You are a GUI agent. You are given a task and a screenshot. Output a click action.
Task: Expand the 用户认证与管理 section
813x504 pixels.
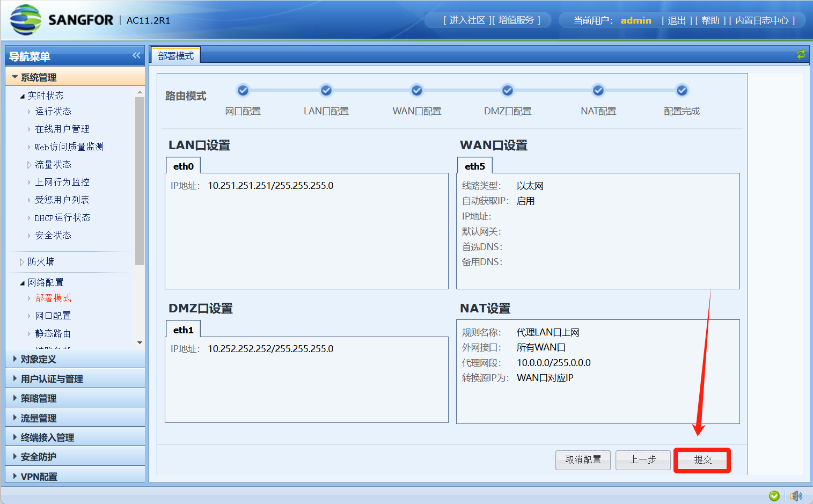coord(52,379)
